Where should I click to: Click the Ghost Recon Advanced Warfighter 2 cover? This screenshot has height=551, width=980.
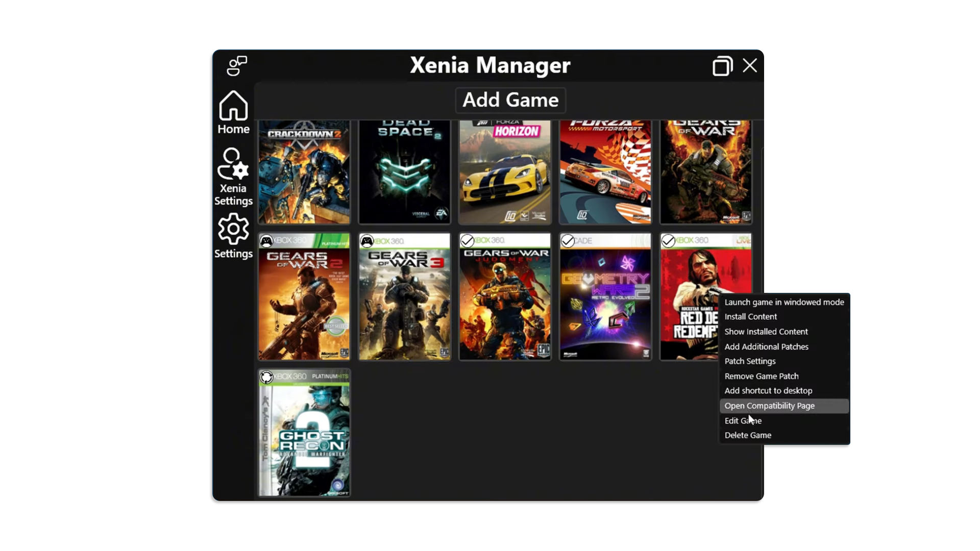304,434
